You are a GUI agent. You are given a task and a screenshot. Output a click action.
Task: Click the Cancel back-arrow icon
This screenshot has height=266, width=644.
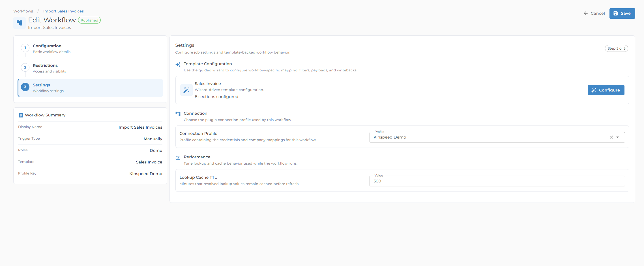pyautogui.click(x=586, y=13)
